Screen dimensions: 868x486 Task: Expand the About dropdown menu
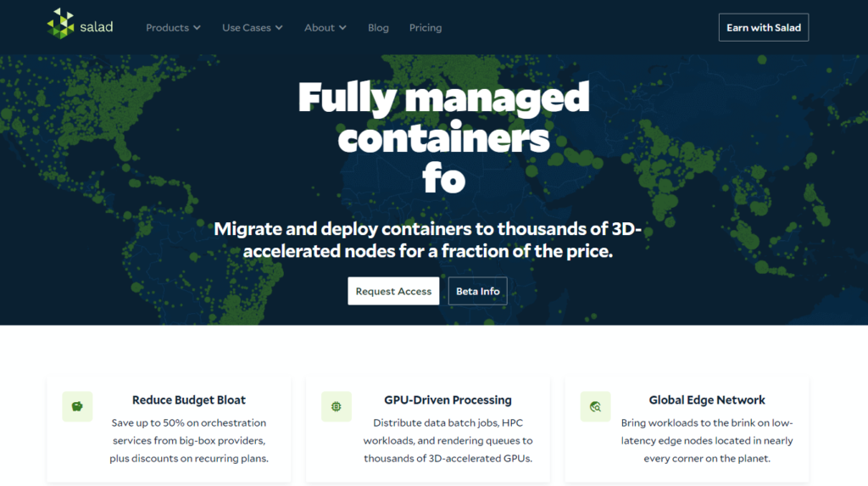pos(325,28)
